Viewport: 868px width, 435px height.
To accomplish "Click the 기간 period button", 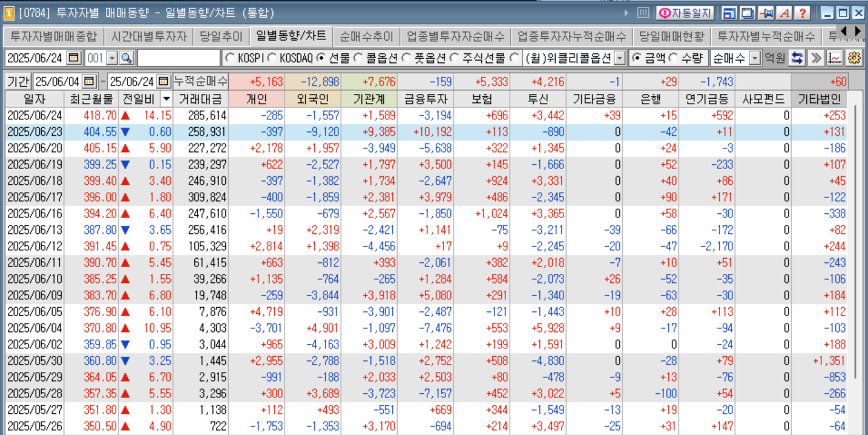I will [18, 81].
